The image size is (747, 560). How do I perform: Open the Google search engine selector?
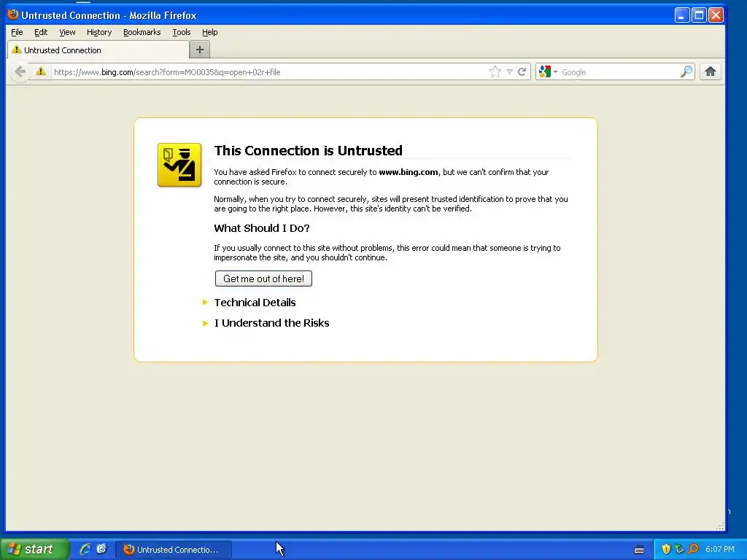pos(548,72)
